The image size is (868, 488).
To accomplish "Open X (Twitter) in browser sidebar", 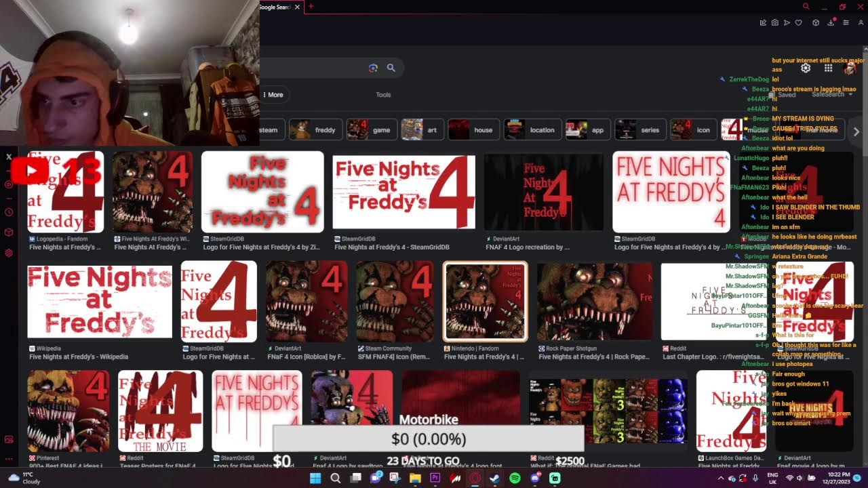I will [9, 157].
